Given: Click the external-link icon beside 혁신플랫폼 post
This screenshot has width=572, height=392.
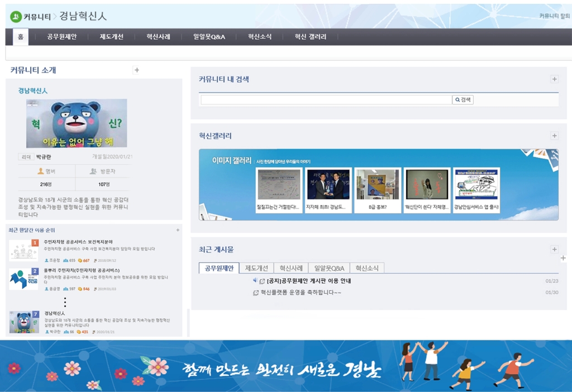Looking at the screenshot, I should [x=256, y=293].
